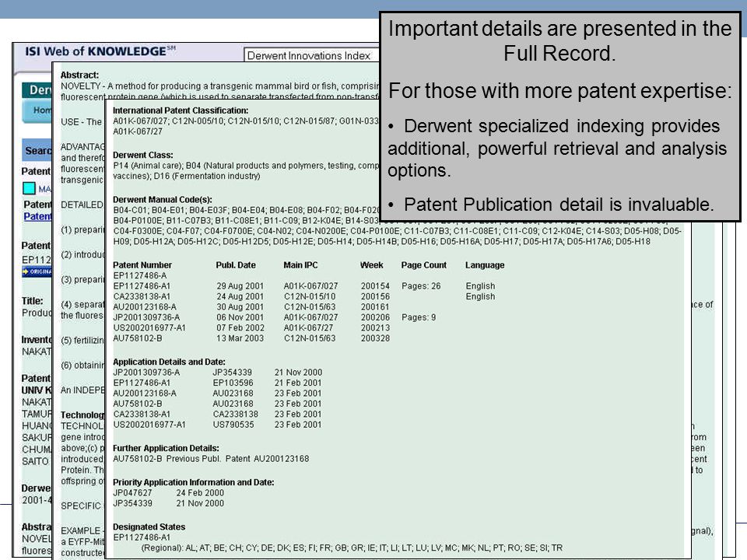Select patent number AU200123168-A in the Patent Number table
This screenshot has height=560, width=747.
(x=145, y=306)
